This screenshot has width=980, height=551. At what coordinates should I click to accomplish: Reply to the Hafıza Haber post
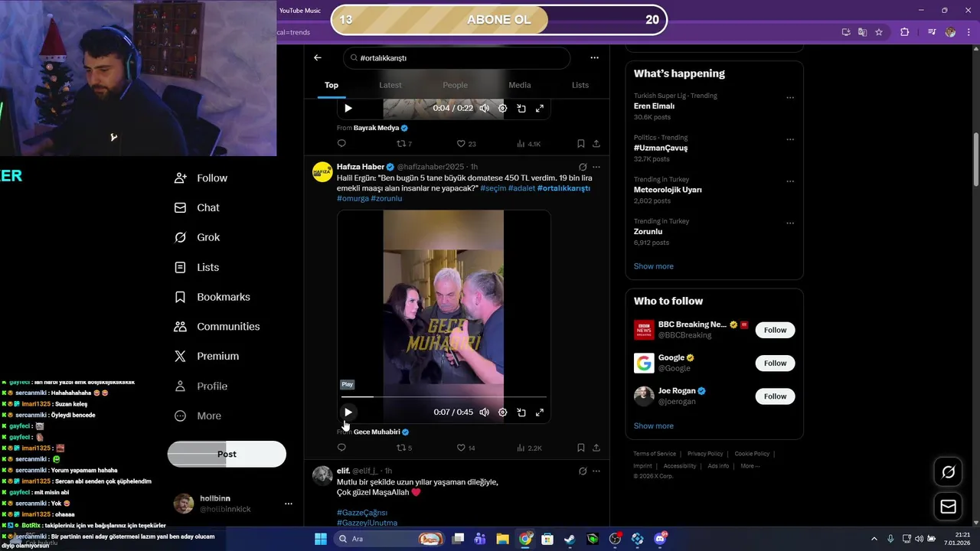[341, 448]
